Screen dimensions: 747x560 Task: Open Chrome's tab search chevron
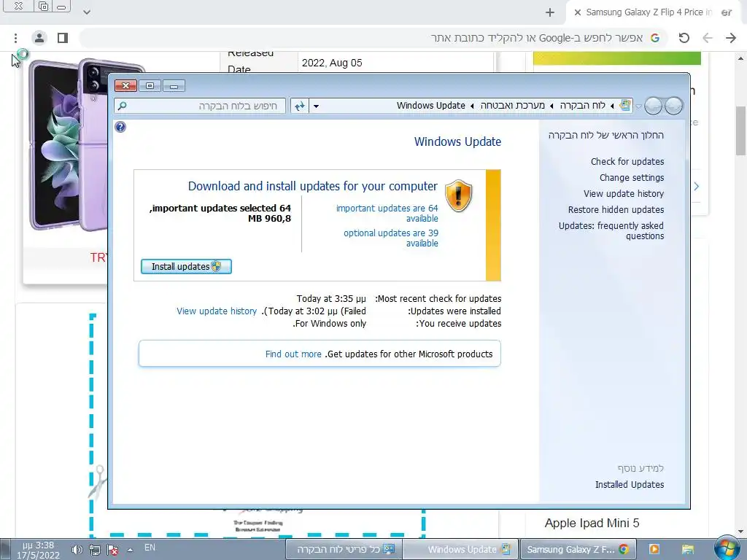coord(87,12)
